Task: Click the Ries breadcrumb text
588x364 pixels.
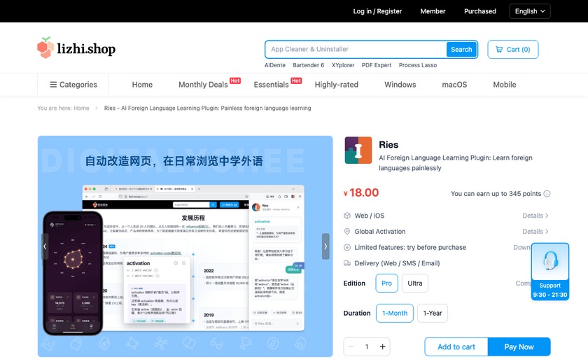Action: click(207, 108)
